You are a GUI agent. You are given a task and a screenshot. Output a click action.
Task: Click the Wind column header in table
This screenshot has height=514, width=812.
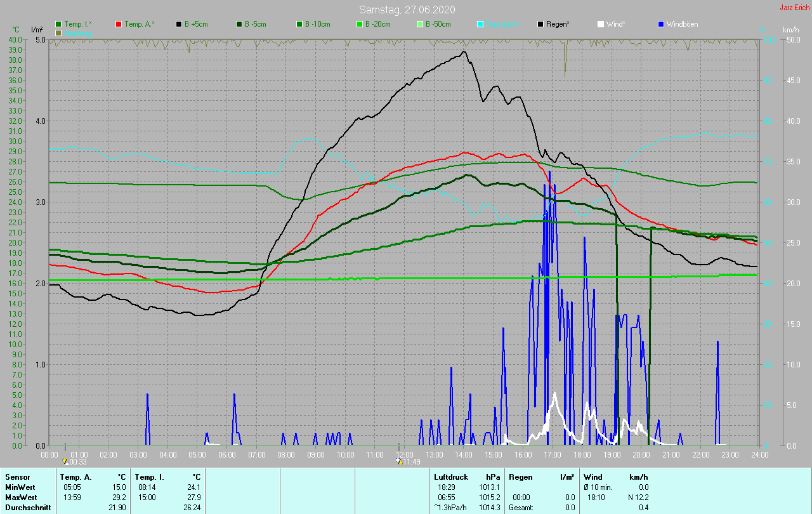(593, 477)
